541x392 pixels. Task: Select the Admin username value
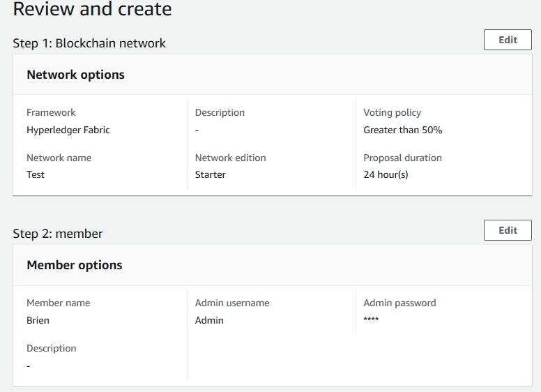click(x=209, y=320)
